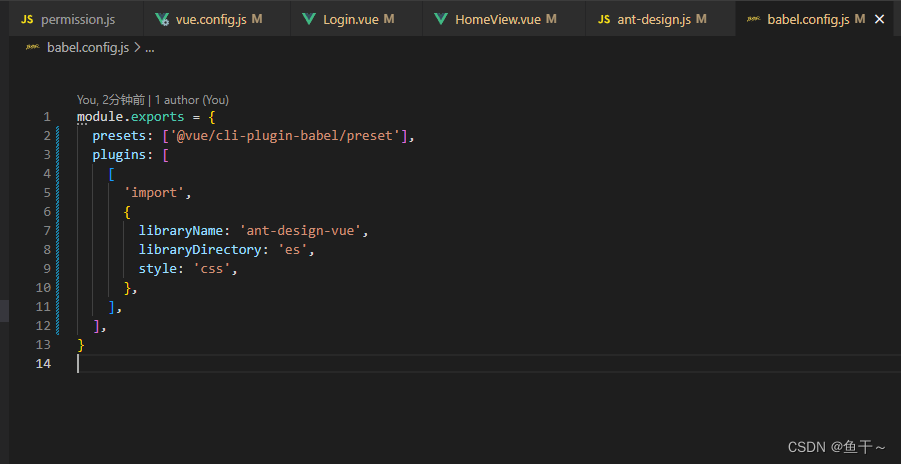Image resolution: width=901 pixels, height=464 pixels.
Task: Click line number 1 in the gutter
Action: tap(47, 117)
